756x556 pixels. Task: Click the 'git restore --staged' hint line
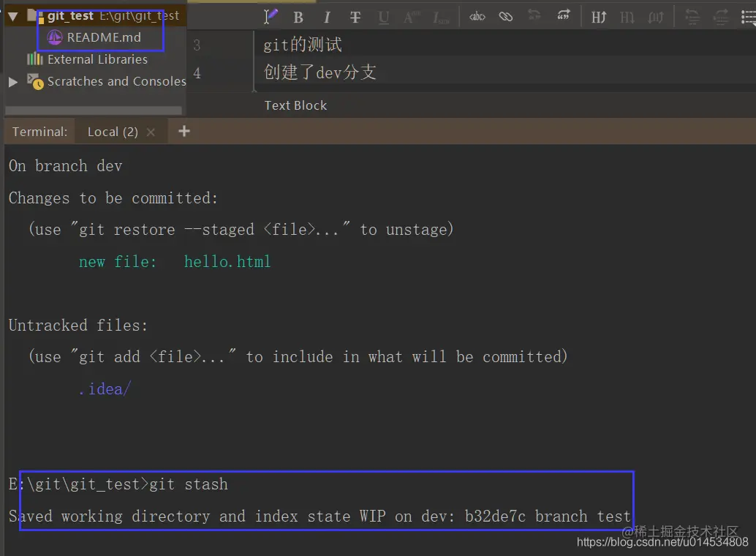point(241,229)
